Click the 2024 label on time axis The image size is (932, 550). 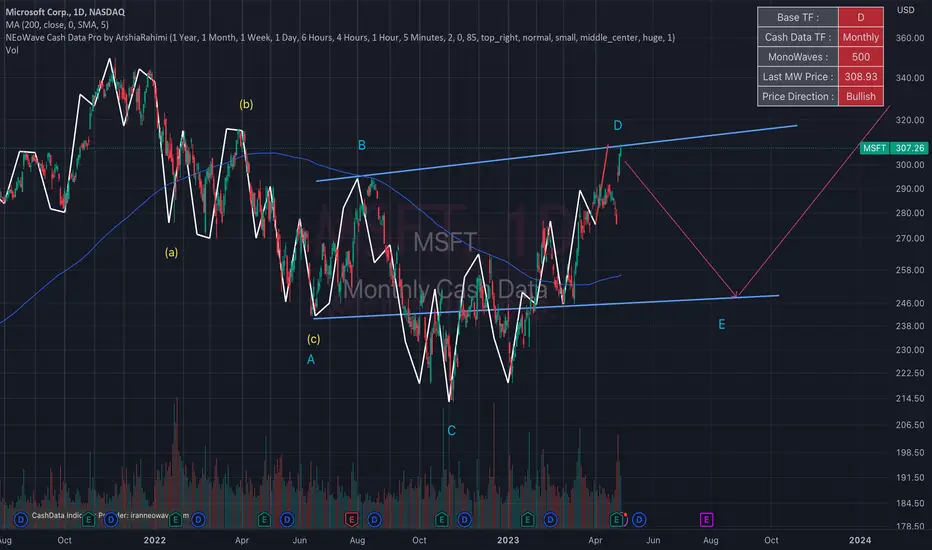(860, 540)
